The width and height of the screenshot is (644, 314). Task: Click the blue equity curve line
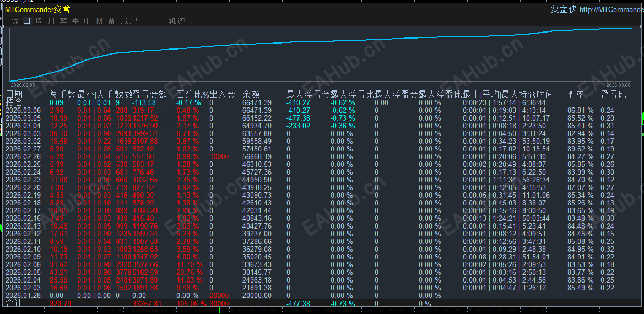321,42
